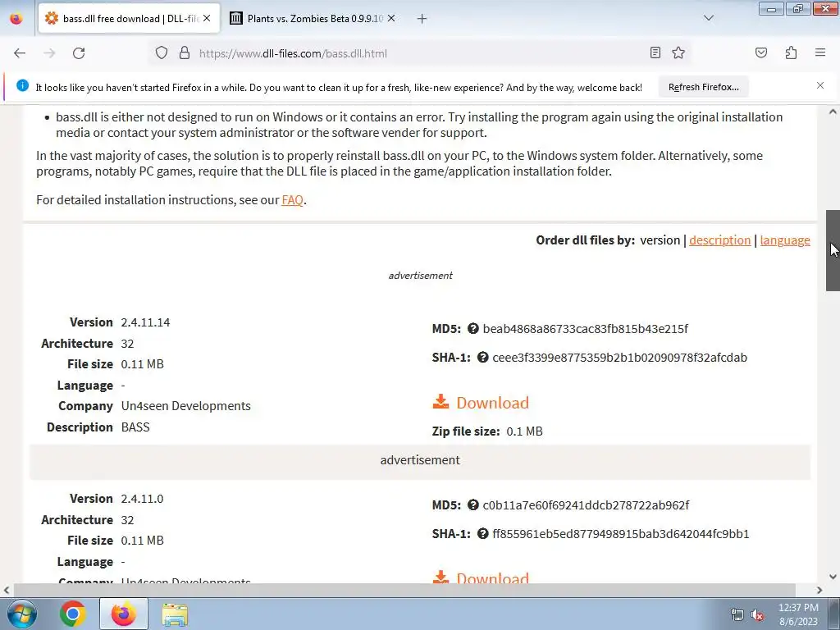Click Firefox taskbar icon

click(123, 614)
